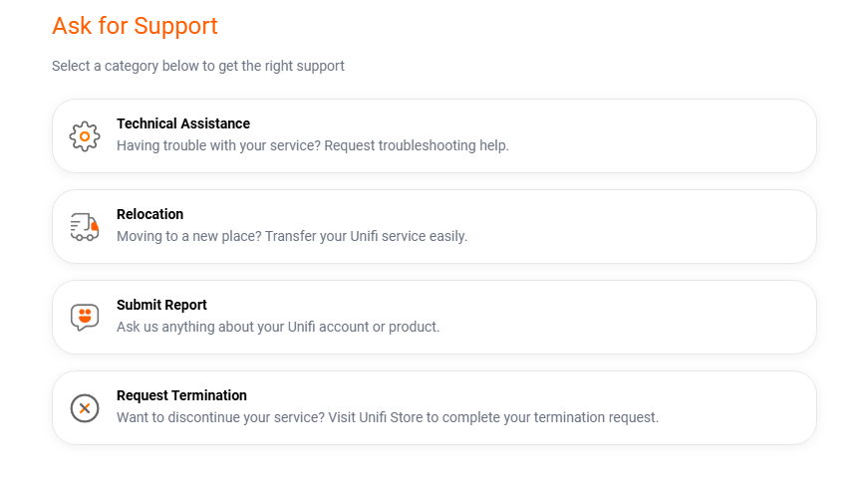Open the Submit Report support card
This screenshot has height=478, width=868.
(x=434, y=318)
